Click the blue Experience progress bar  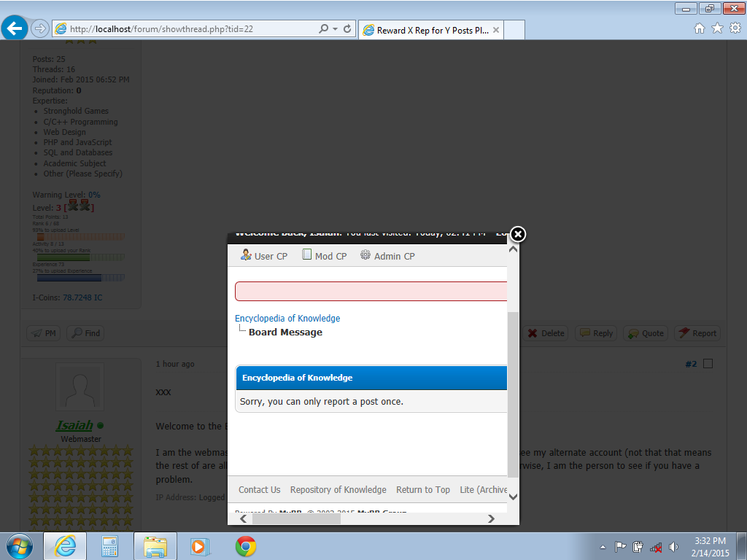tap(81, 278)
